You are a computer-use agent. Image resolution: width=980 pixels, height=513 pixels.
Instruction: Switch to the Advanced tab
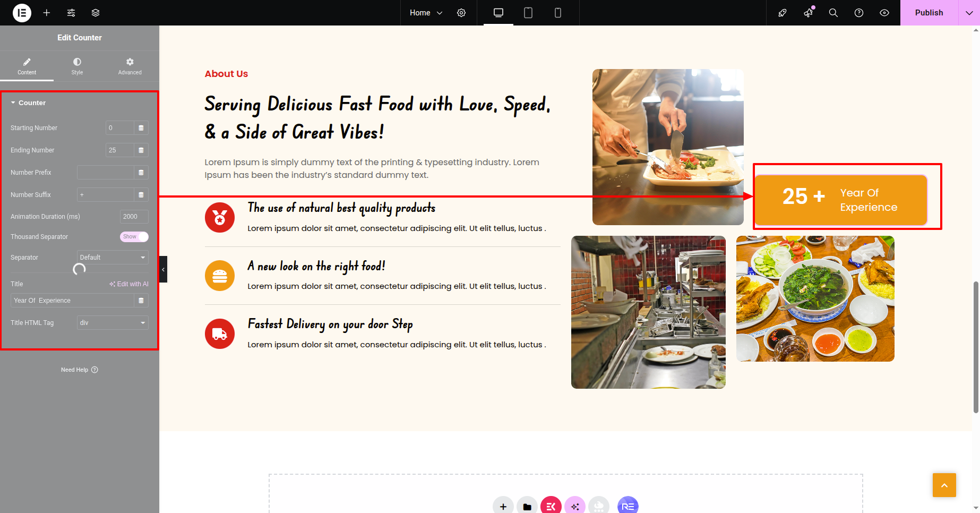click(x=130, y=66)
